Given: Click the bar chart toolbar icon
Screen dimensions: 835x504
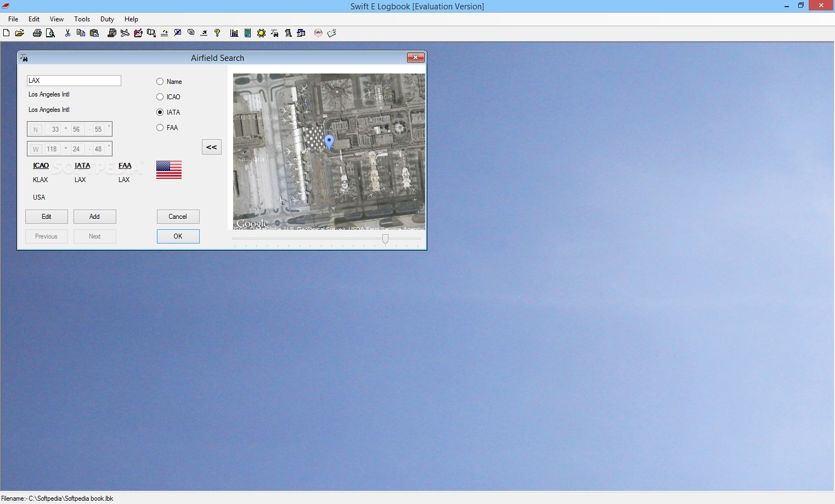Looking at the screenshot, I should 234,33.
